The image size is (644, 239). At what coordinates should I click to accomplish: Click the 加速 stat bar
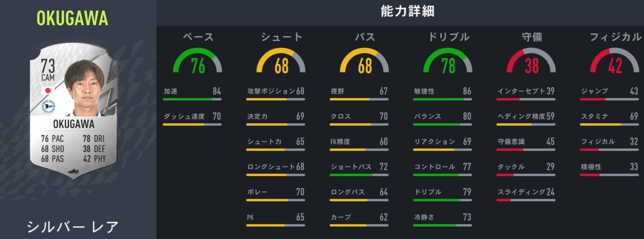pyautogui.click(x=192, y=99)
